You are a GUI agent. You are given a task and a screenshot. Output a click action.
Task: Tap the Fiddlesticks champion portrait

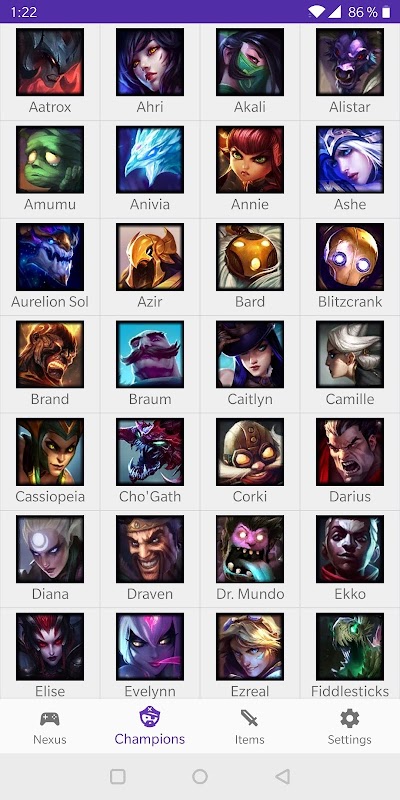(x=350, y=646)
